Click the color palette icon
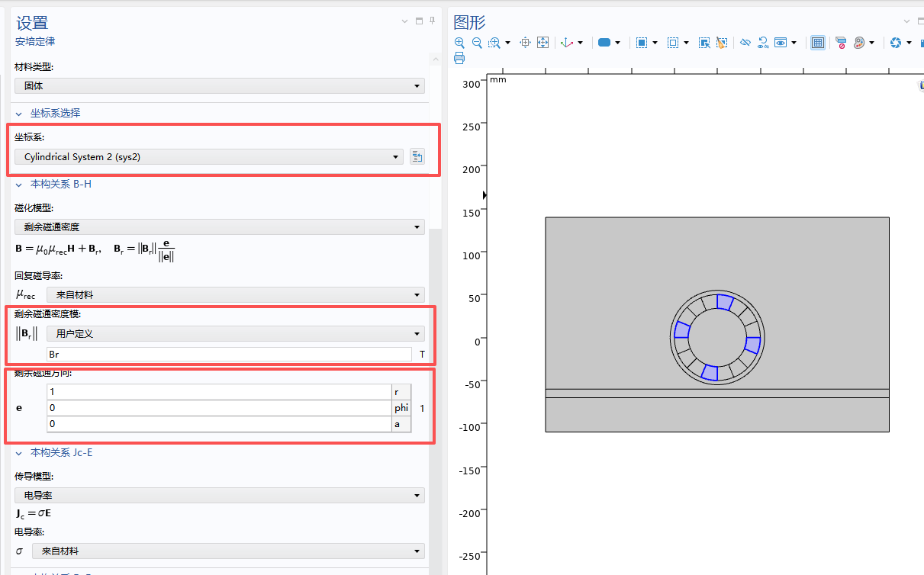924x575 pixels. [x=859, y=43]
